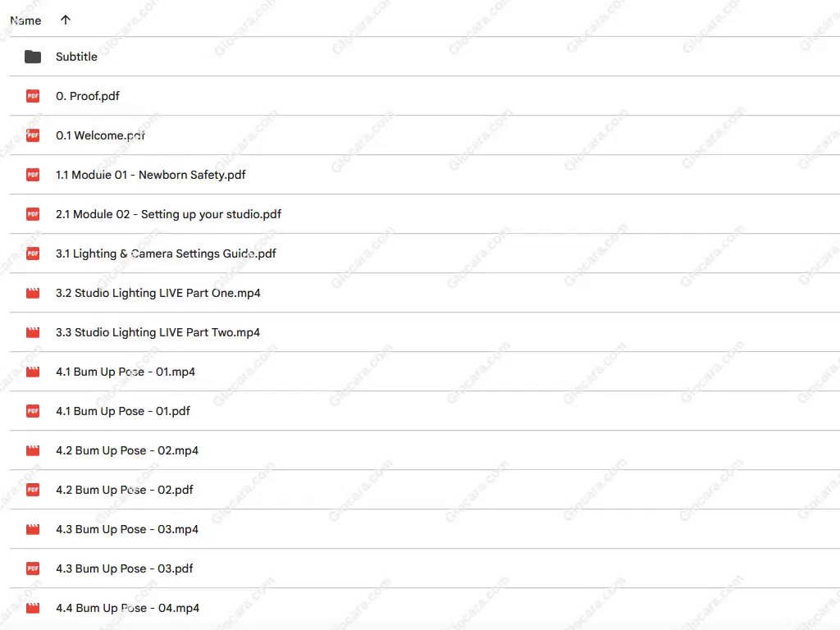Click the video icon for Studio Lighting Part Two

pos(33,332)
